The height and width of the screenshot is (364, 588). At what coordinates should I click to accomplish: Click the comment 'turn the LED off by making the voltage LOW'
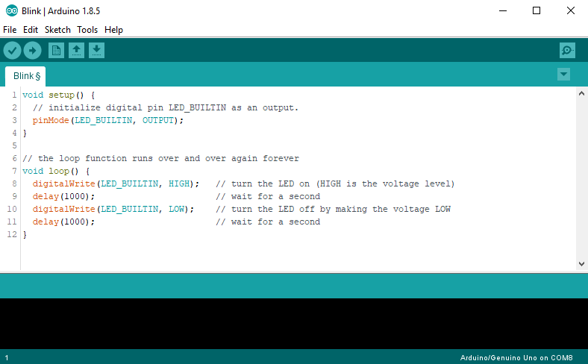[333, 209]
